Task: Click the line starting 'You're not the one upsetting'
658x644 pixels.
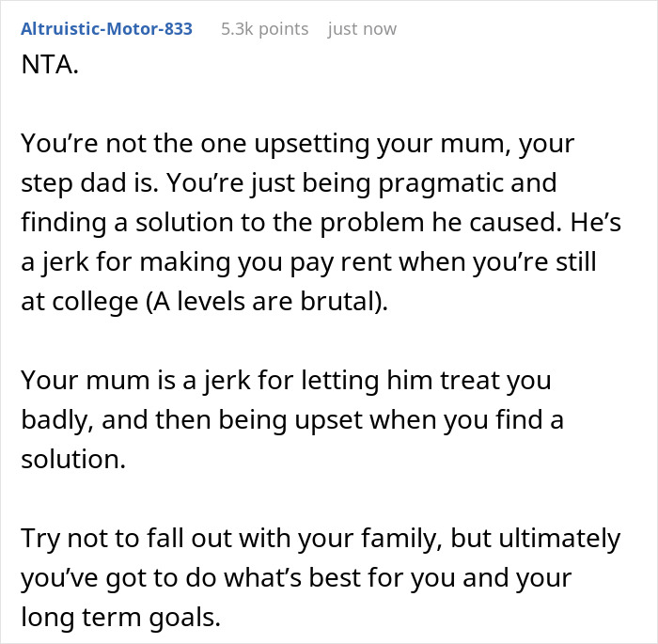Action: pyautogui.click(x=298, y=145)
